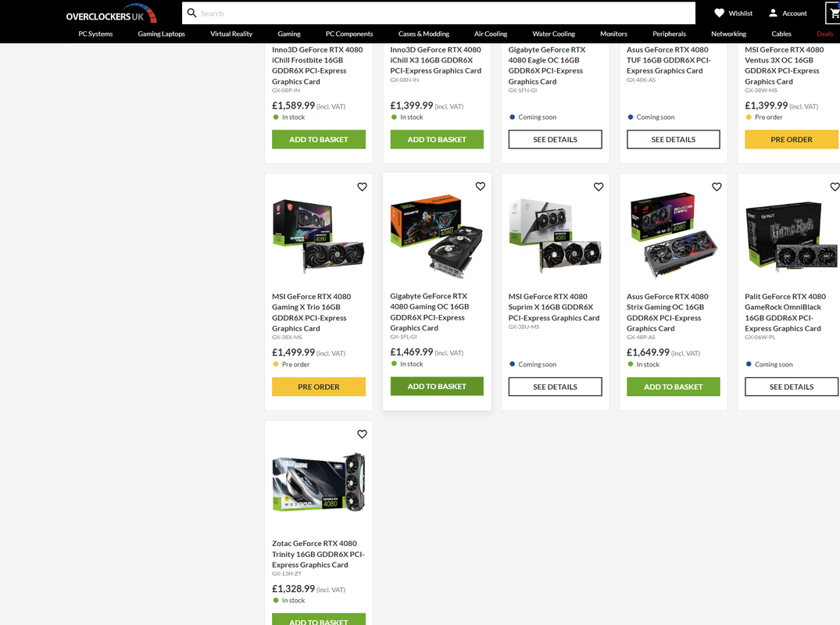Open MSI Suprim X product title
This screenshot has width=840, height=625.
click(x=554, y=307)
